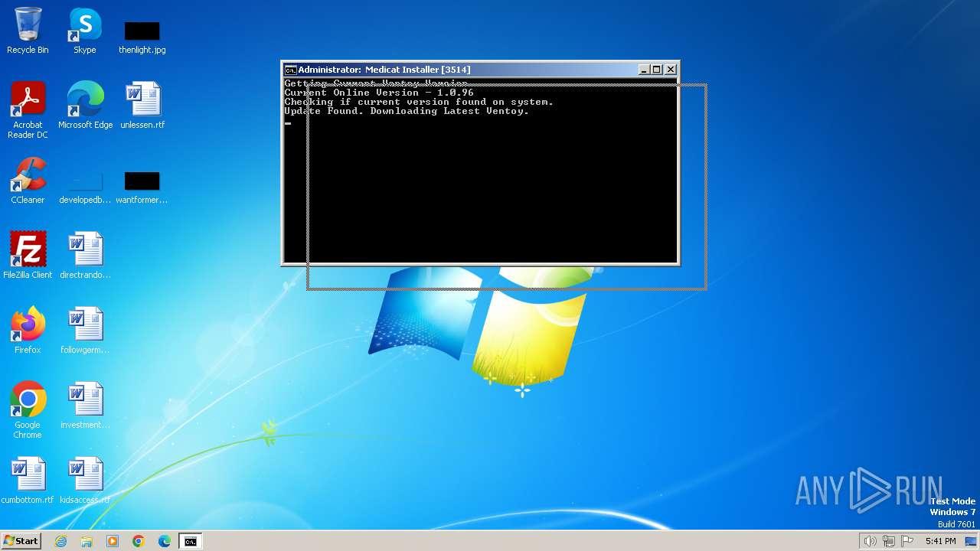Click the 'Checking if current version found' line
This screenshot has width=980, height=551.
coord(419,102)
